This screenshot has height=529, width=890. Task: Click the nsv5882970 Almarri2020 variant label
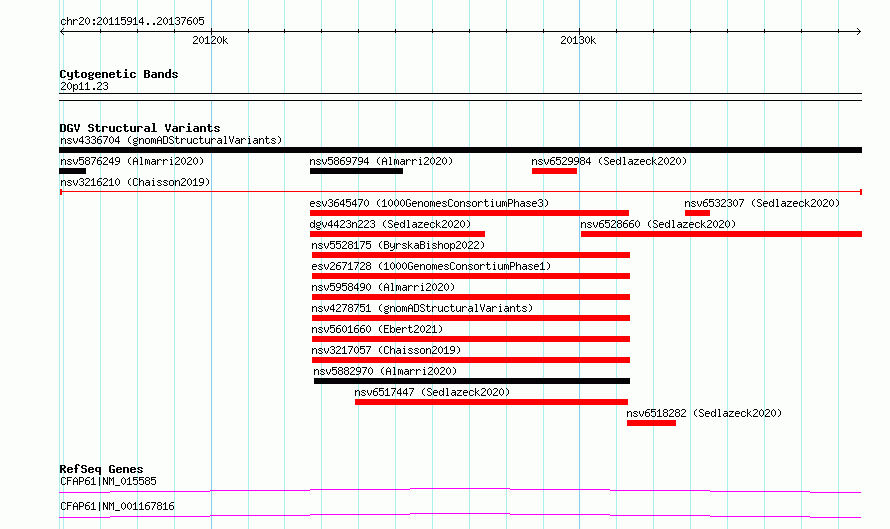coord(385,371)
